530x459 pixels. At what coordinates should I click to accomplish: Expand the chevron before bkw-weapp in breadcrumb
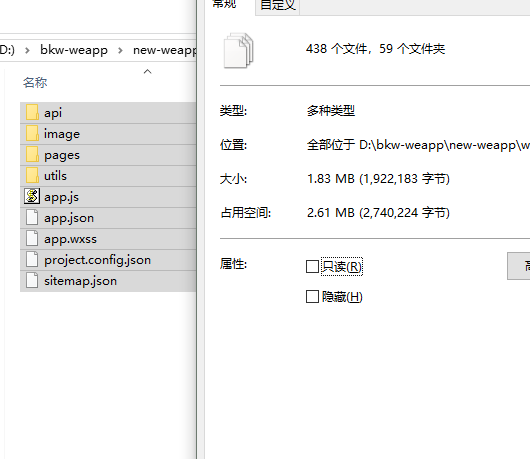(27, 51)
